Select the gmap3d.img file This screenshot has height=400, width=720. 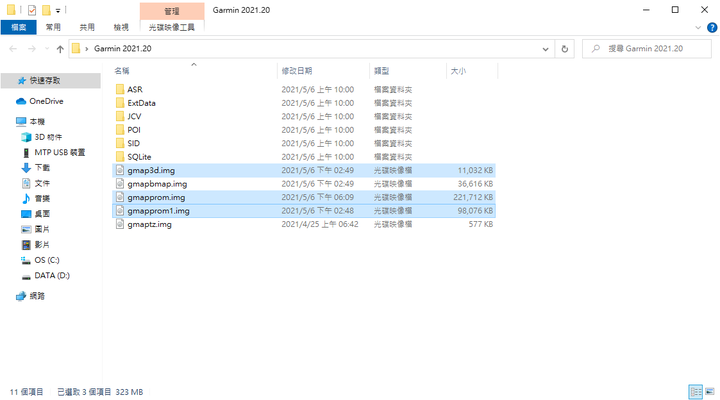[x=304, y=170]
